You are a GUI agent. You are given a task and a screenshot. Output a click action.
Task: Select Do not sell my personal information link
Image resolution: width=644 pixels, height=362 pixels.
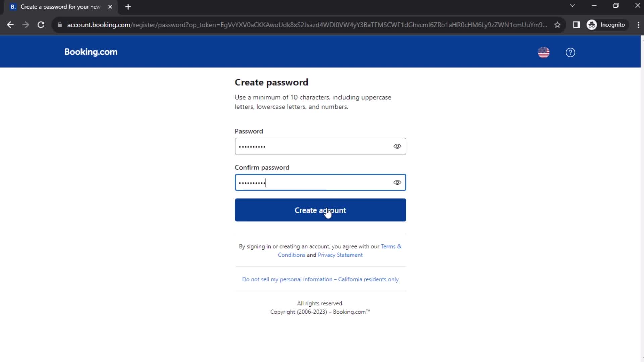(x=320, y=279)
